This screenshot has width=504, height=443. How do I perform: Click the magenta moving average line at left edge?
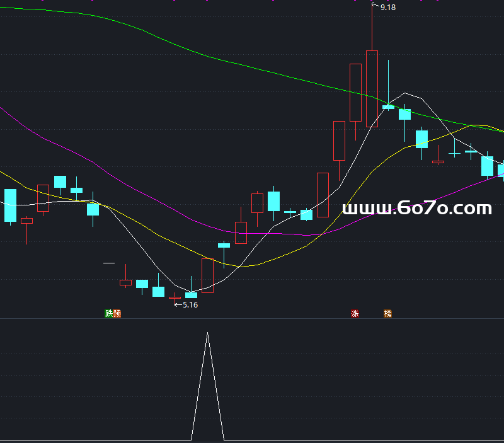tap(6, 112)
